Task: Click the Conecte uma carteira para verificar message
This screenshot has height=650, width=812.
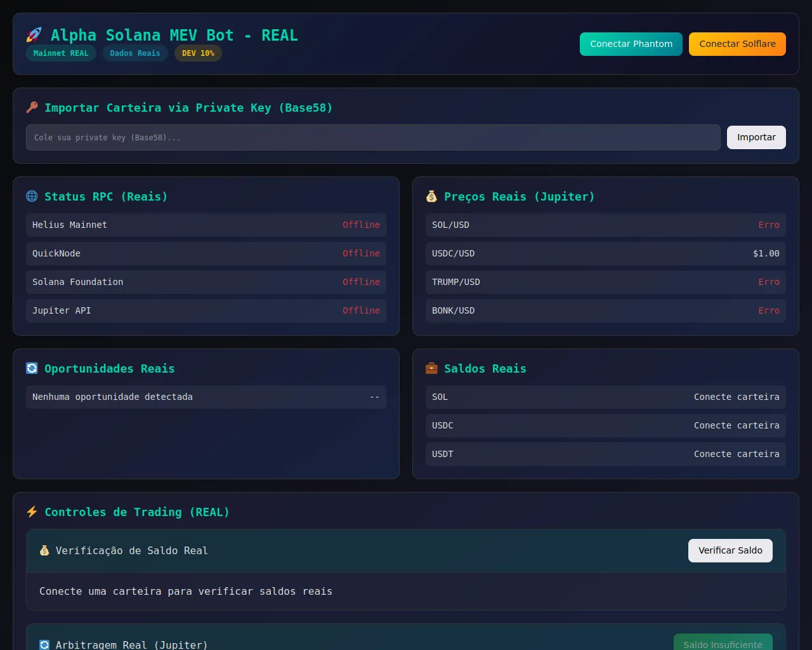Action: (186, 591)
